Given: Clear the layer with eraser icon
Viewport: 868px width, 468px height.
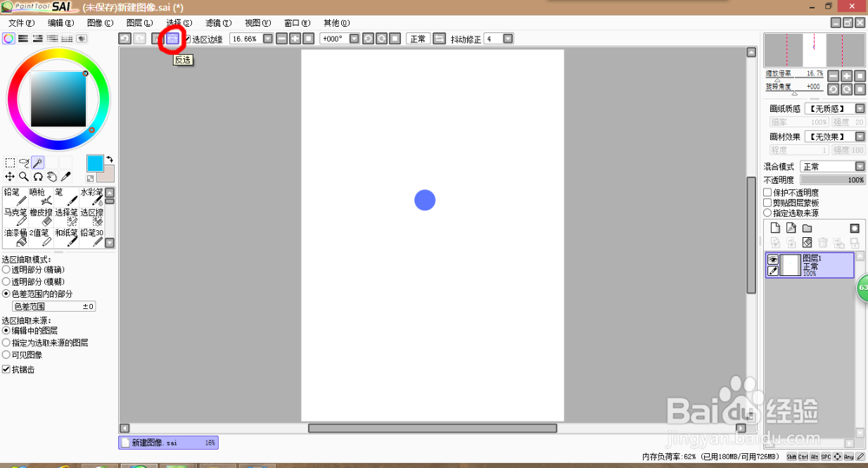Looking at the screenshot, I should point(807,242).
